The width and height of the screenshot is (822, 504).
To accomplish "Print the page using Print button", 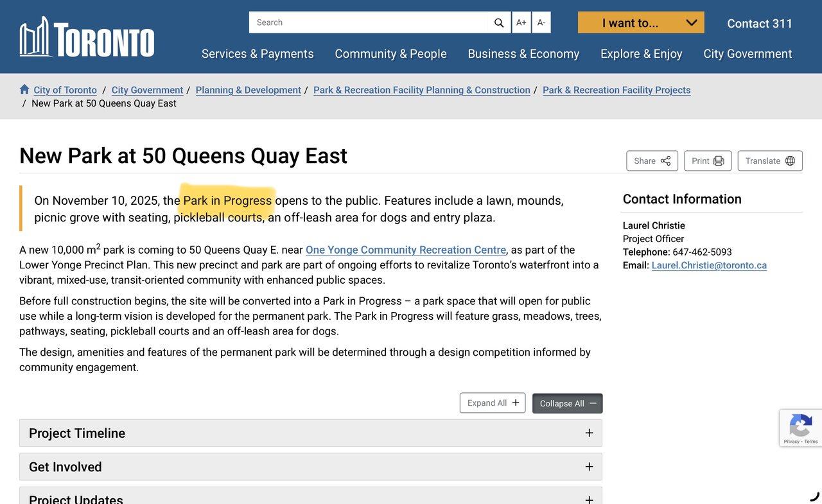I will 707,161.
